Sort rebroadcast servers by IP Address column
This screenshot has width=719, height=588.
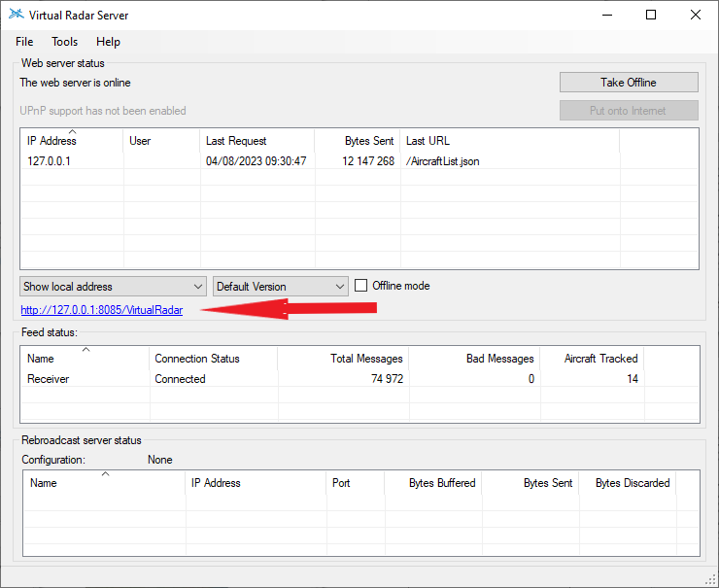point(256,482)
